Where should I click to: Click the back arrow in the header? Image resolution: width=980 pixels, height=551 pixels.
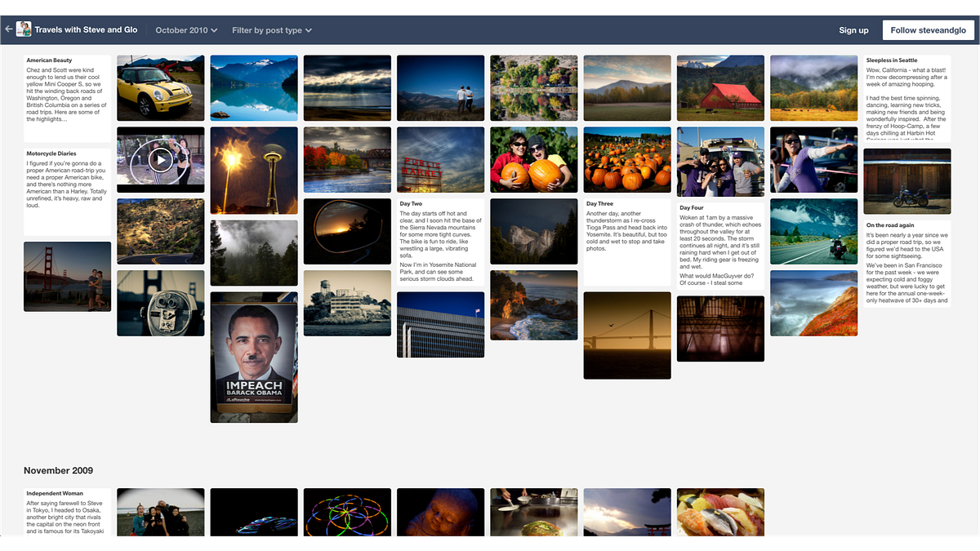tap(8, 29)
